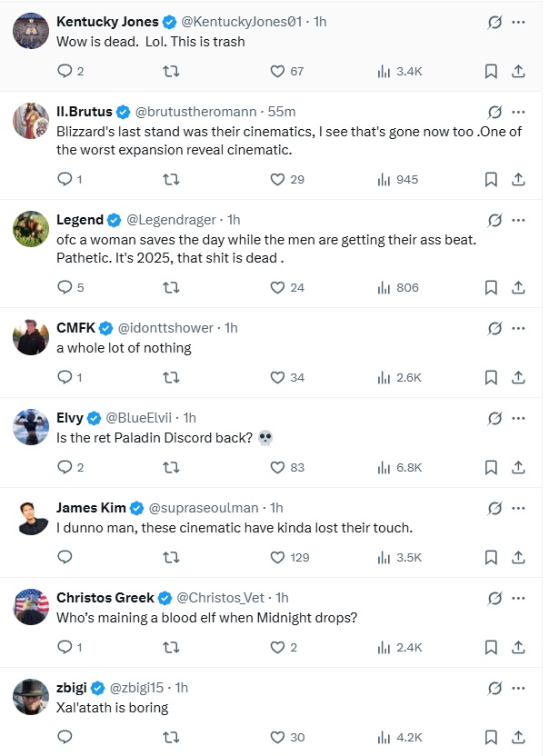The image size is (549, 756).
Task: Open Elvy's display name link
Action: click(70, 418)
